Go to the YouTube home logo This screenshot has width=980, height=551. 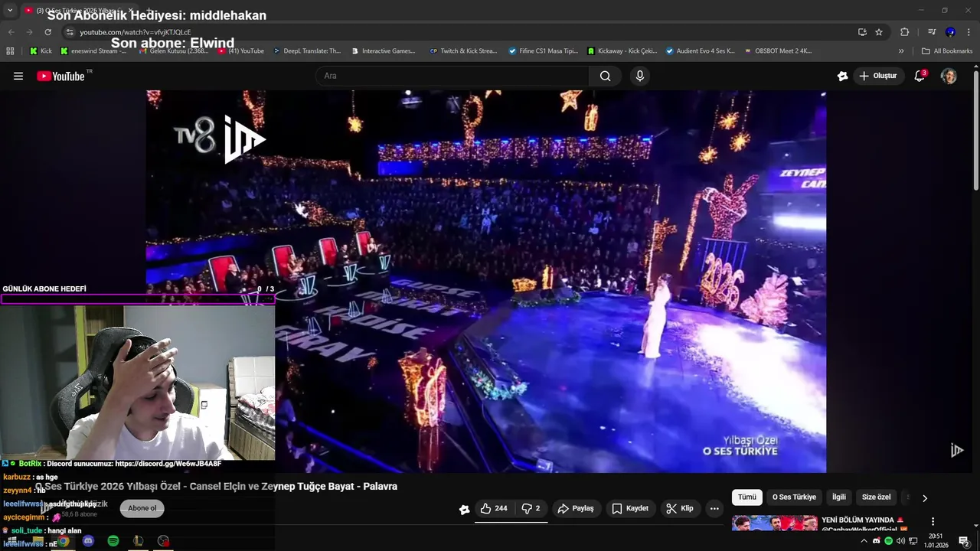tap(60, 76)
